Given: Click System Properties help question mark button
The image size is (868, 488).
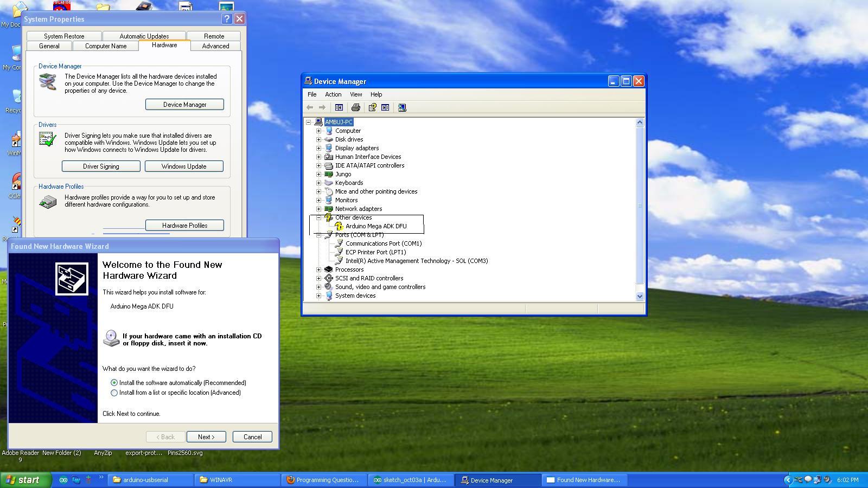Looking at the screenshot, I should click(x=227, y=19).
